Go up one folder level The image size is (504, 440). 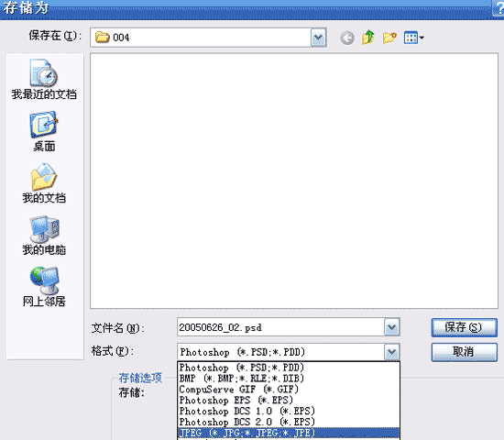(x=368, y=38)
